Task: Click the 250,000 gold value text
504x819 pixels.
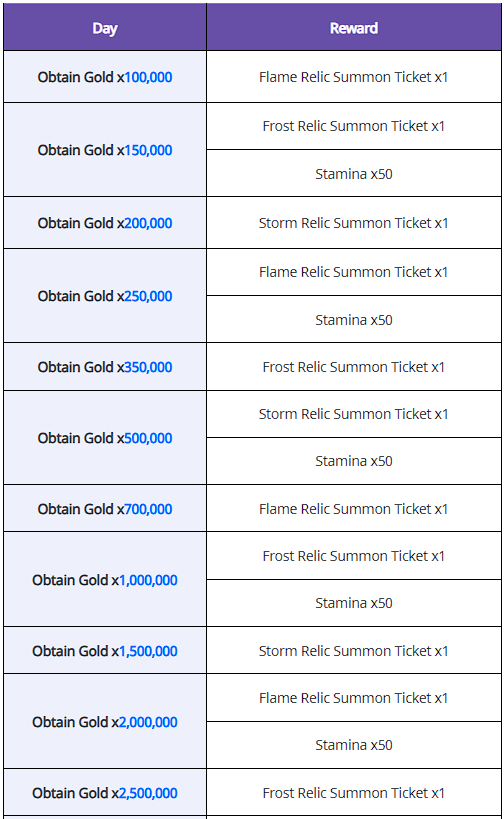Action: 148,296
